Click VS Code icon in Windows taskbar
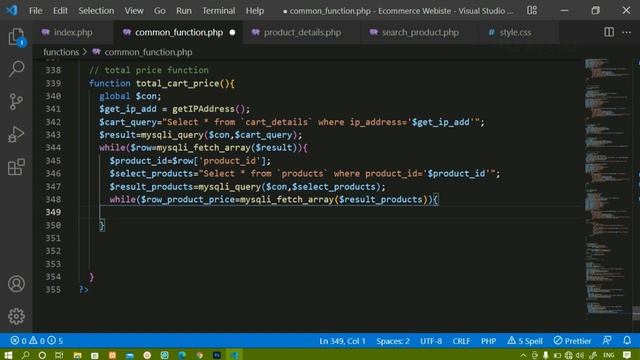Image resolution: width=640 pixels, height=360 pixels. coord(234,355)
